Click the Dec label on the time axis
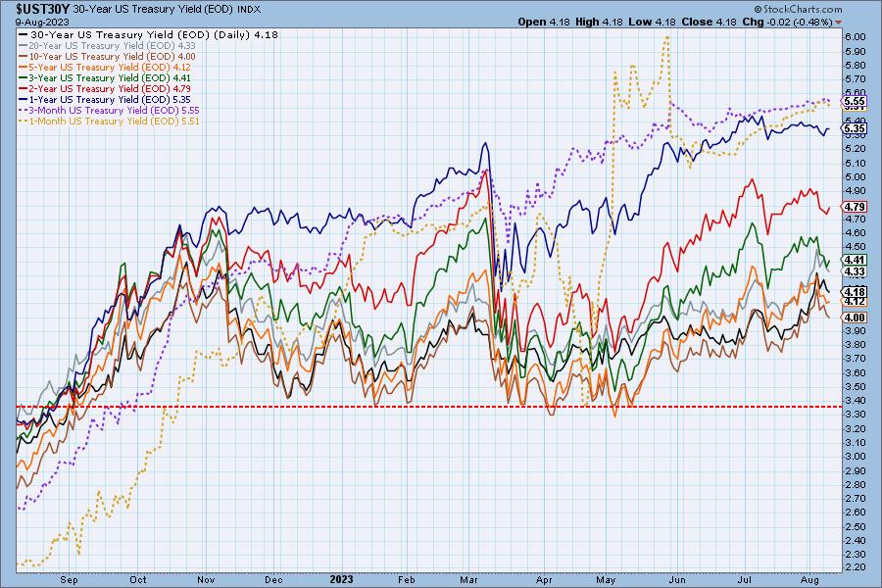Viewport: 882px width, 588px height. pyautogui.click(x=273, y=580)
